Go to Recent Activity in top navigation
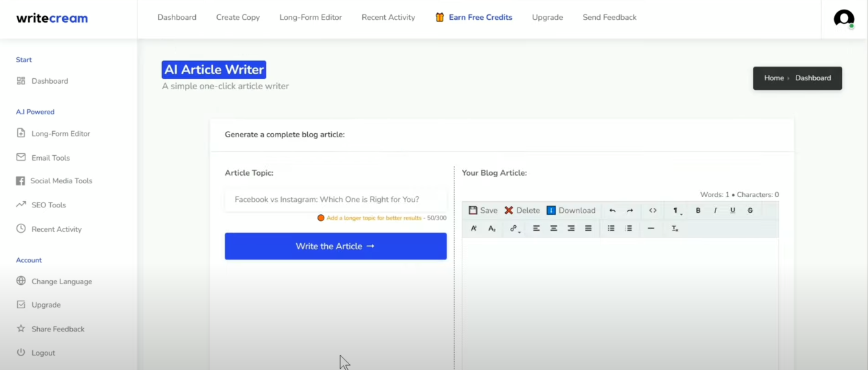This screenshot has width=868, height=370. tap(388, 17)
